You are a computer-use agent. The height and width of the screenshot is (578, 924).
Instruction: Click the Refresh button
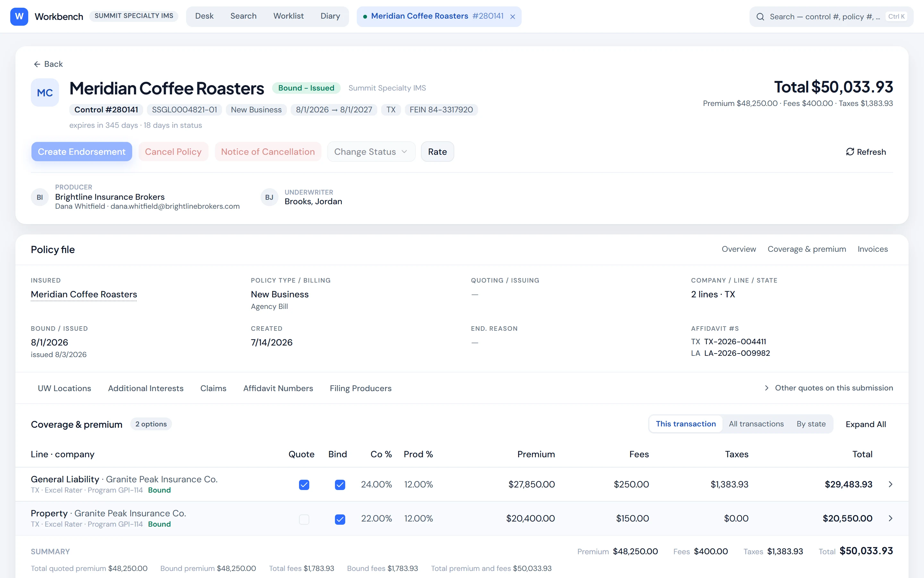(866, 152)
